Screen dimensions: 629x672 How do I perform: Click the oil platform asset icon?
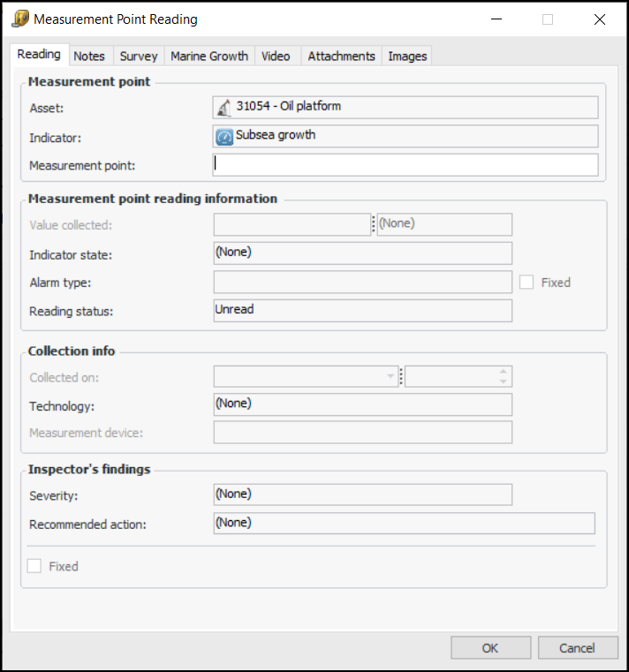click(x=224, y=108)
